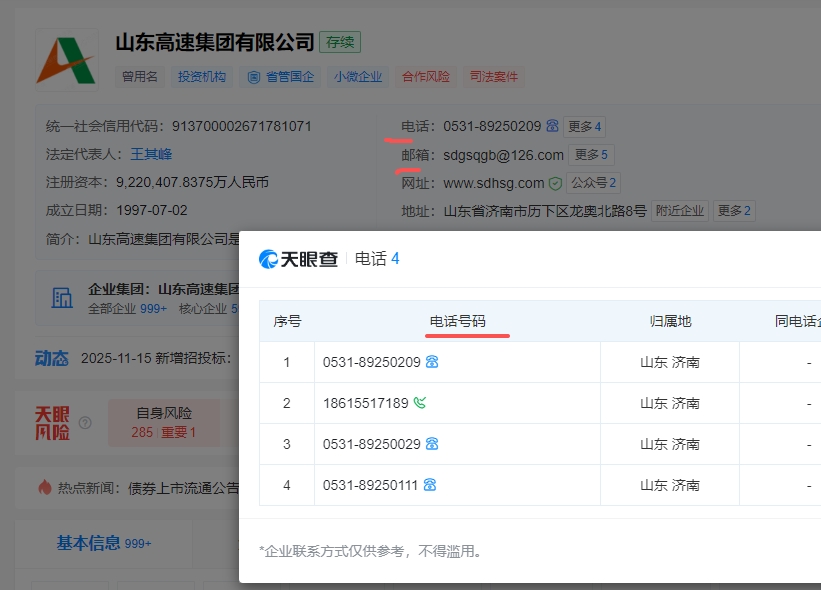Click the 自身风险 285 card
The height and width of the screenshot is (590, 821).
[164, 423]
